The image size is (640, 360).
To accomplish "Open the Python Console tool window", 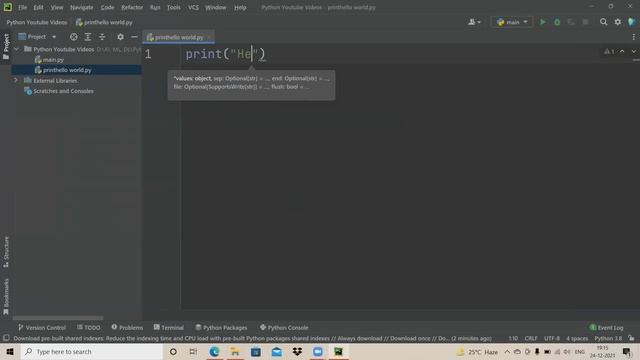I will (x=284, y=327).
